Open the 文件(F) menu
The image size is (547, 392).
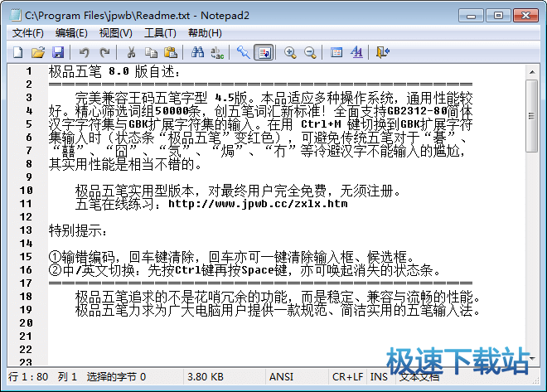[28, 32]
